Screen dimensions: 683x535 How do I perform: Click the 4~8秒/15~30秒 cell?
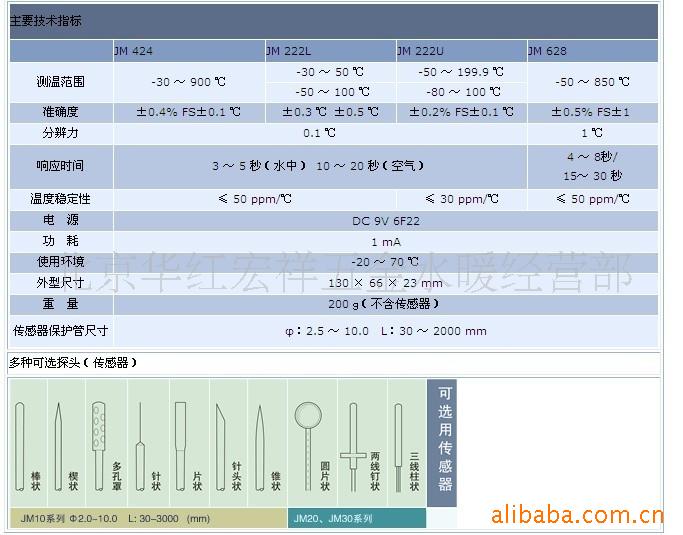pos(592,166)
